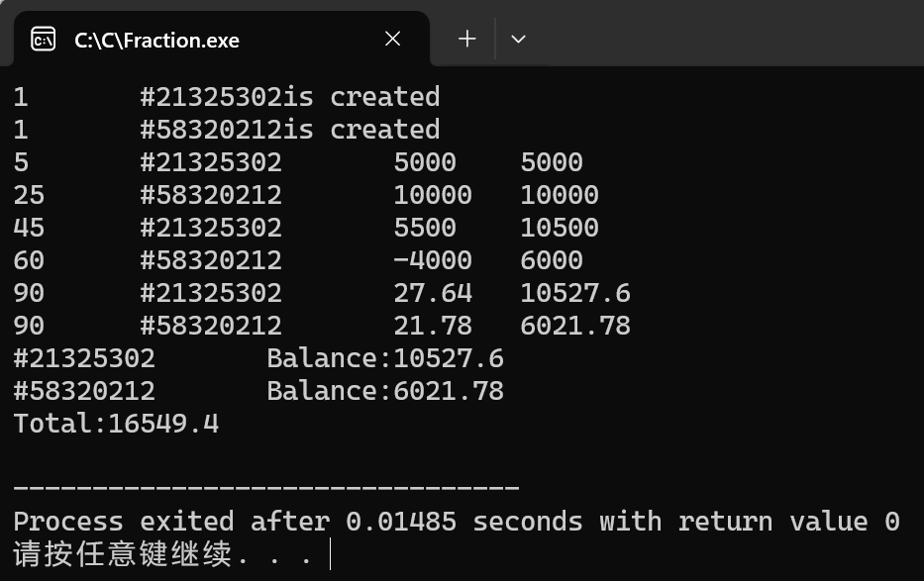Image resolution: width=924 pixels, height=581 pixels.
Task: Click the '21.78' interest value
Action: tap(433, 326)
